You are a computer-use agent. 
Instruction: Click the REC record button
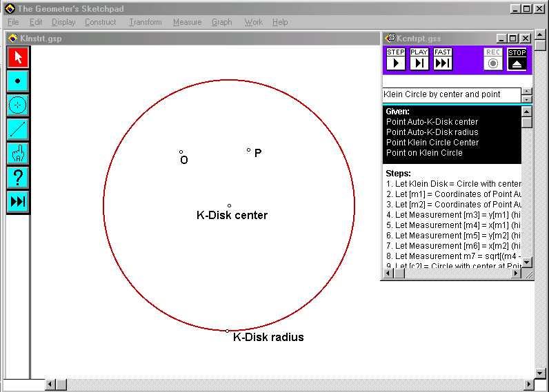click(x=493, y=59)
